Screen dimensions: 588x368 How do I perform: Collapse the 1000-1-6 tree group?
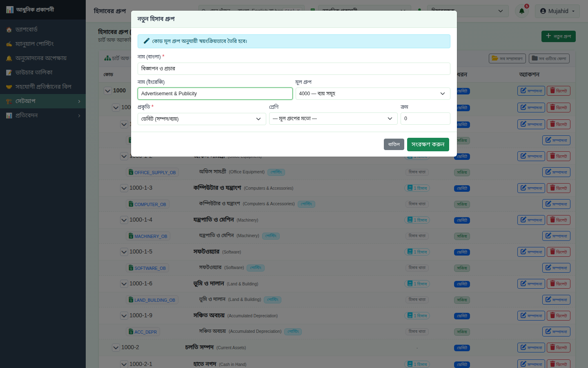click(x=124, y=284)
